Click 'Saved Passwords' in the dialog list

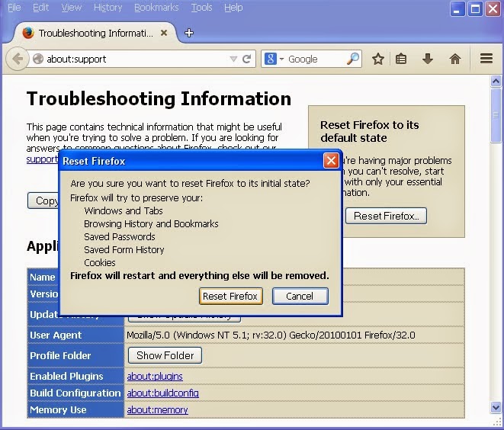[120, 237]
